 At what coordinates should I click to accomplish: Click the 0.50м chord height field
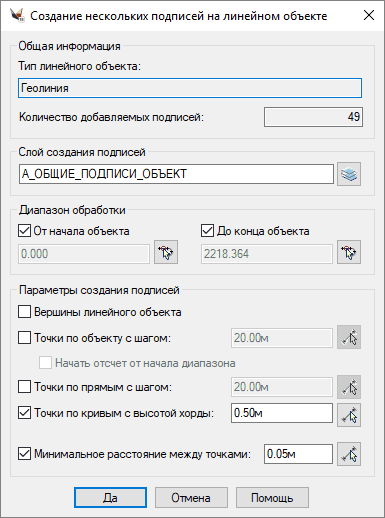tap(282, 413)
